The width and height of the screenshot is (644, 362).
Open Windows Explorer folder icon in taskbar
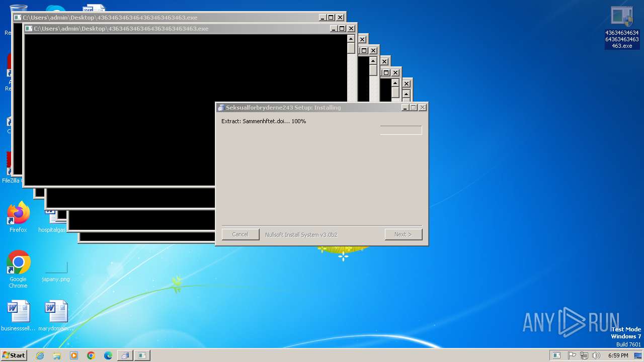click(x=57, y=355)
